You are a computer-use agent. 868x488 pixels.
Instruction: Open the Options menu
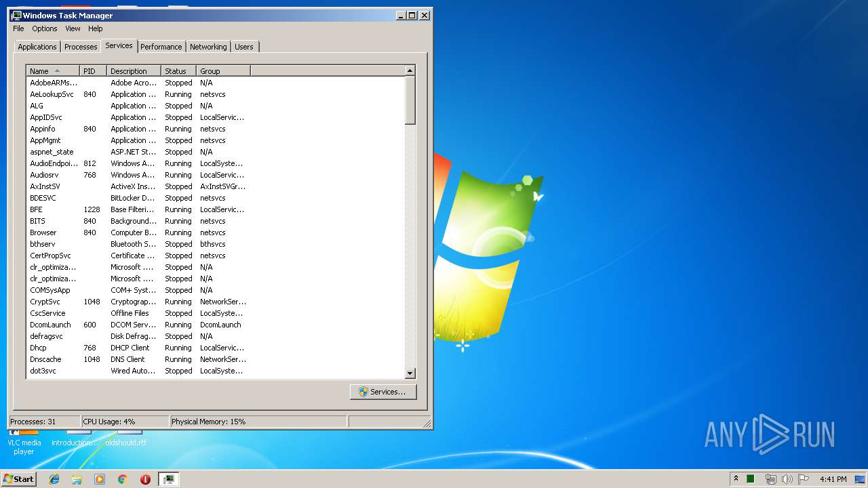tap(45, 28)
